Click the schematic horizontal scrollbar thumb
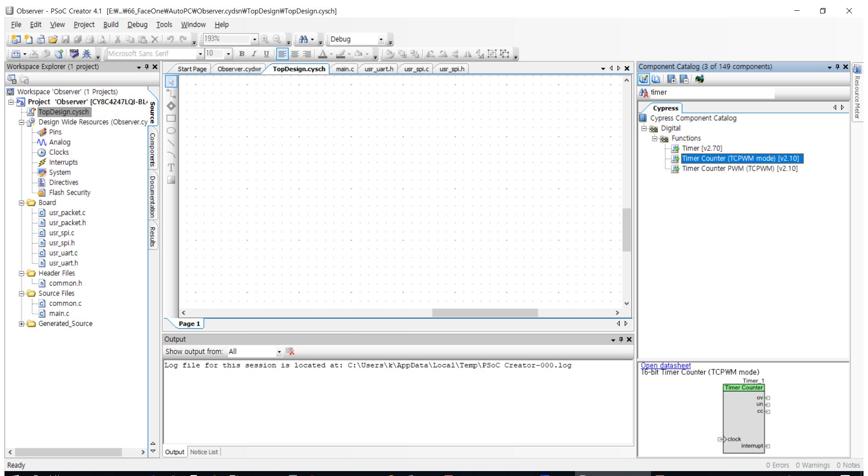This screenshot has width=868, height=476. [485, 313]
